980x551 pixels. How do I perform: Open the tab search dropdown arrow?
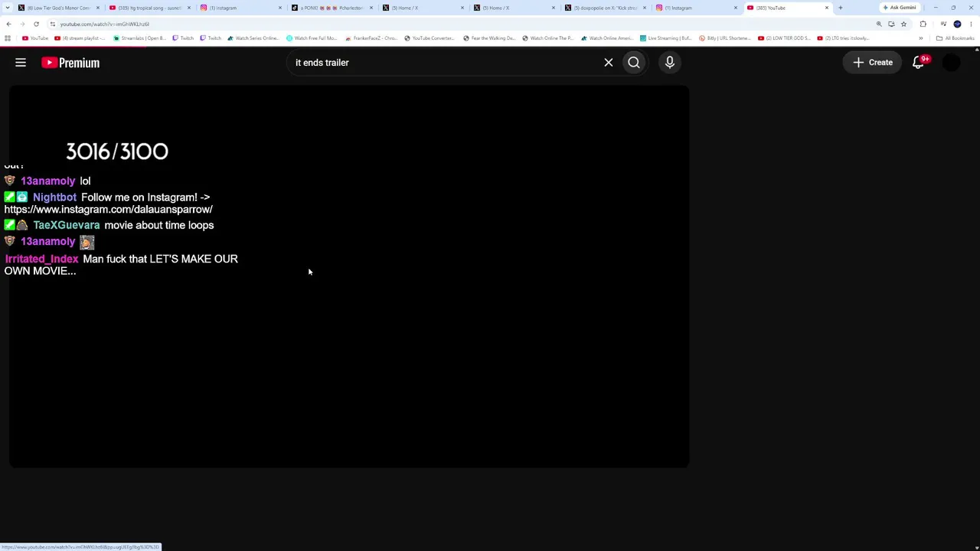[x=8, y=8]
